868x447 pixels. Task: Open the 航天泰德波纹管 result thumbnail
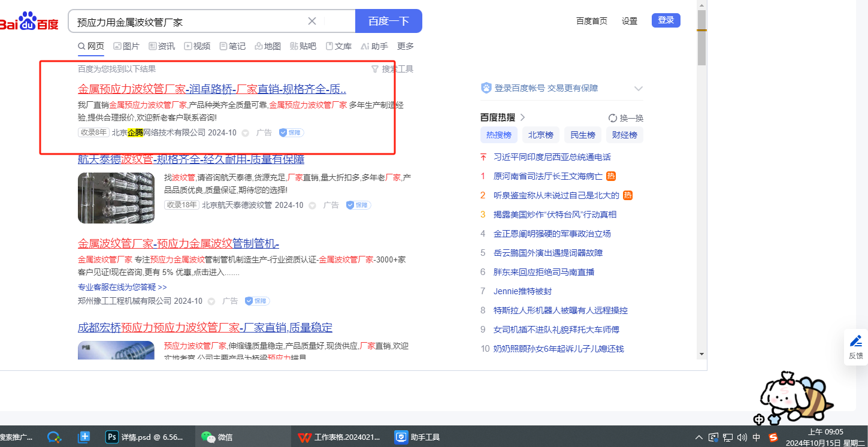pos(116,198)
